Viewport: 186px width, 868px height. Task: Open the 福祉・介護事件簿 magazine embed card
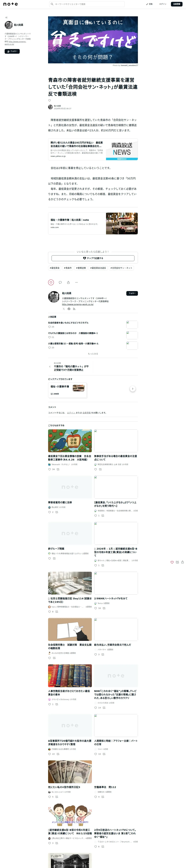click(93, 223)
